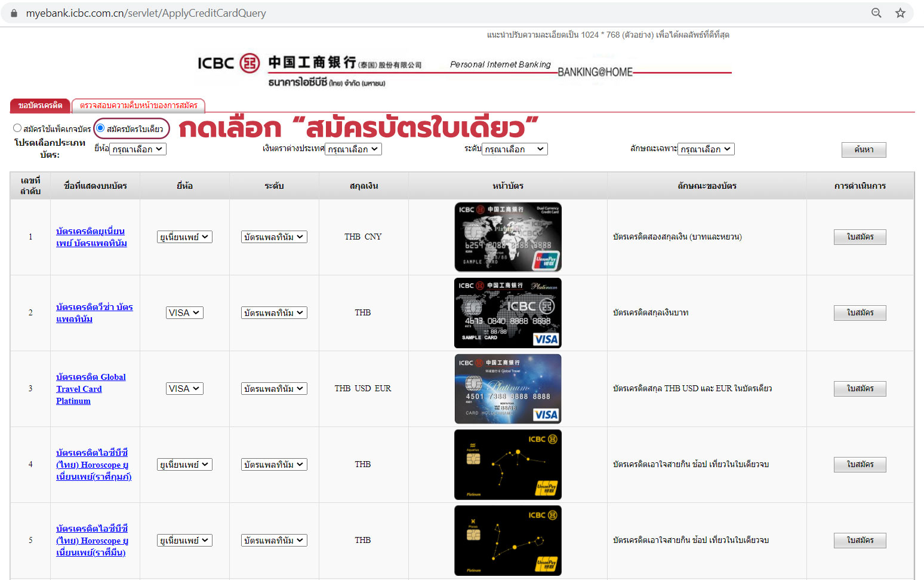The image size is (924, 580).
Task: Click ใบสมัคร apply button for row 1
Action: [x=860, y=237]
